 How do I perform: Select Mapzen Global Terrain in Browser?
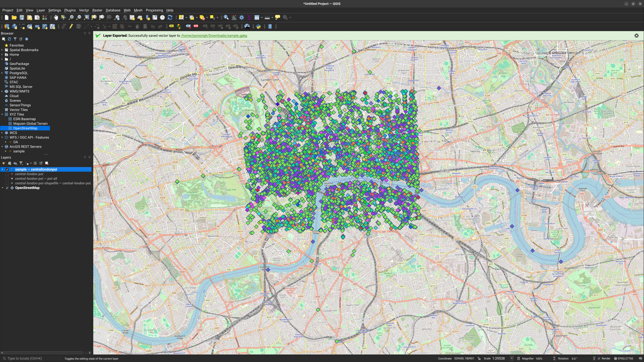(30, 124)
